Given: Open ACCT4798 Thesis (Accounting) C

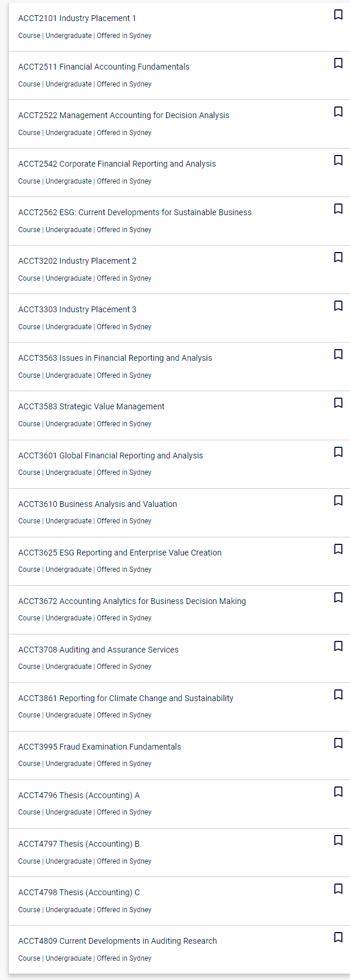Looking at the screenshot, I should point(79,892).
